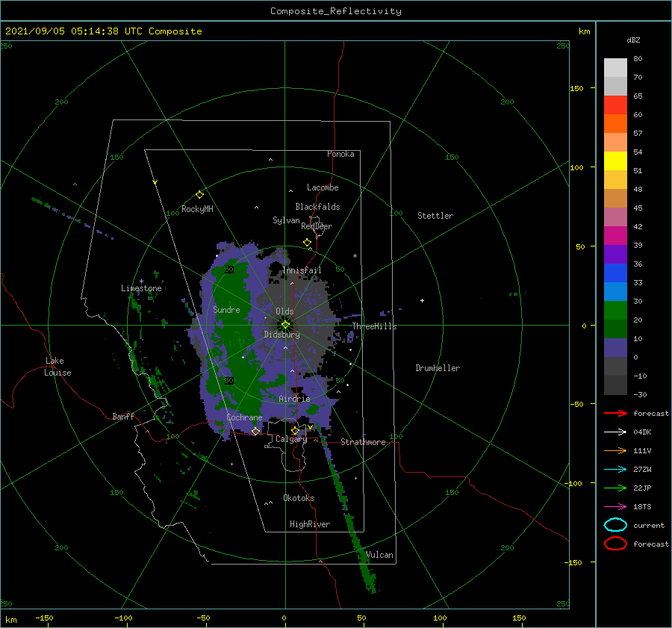Viewport: 672px width, 628px height.
Task: Click the Lake Louise label
Action: pos(57,367)
